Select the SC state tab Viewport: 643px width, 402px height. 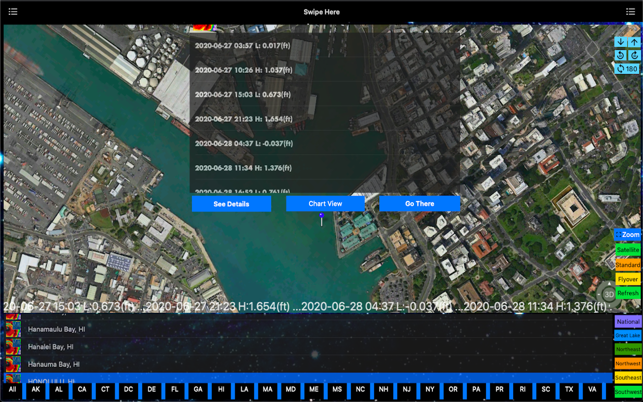tap(545, 390)
